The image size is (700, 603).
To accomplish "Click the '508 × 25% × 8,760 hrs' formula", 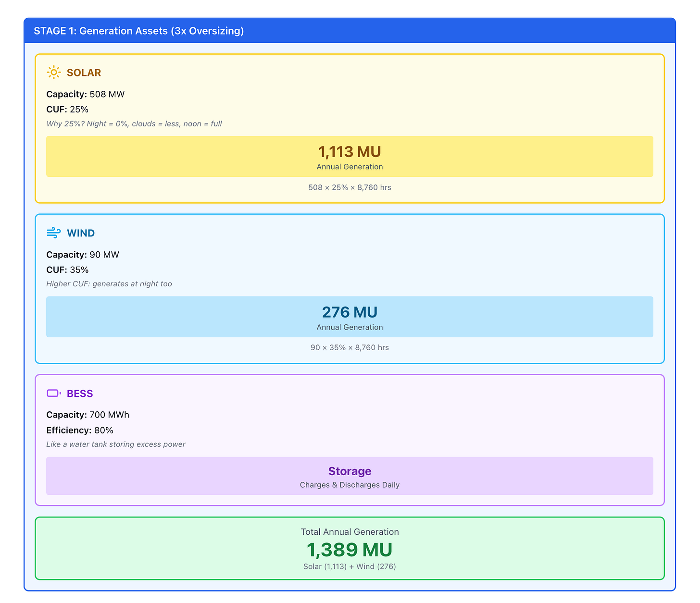I will click(x=350, y=187).
